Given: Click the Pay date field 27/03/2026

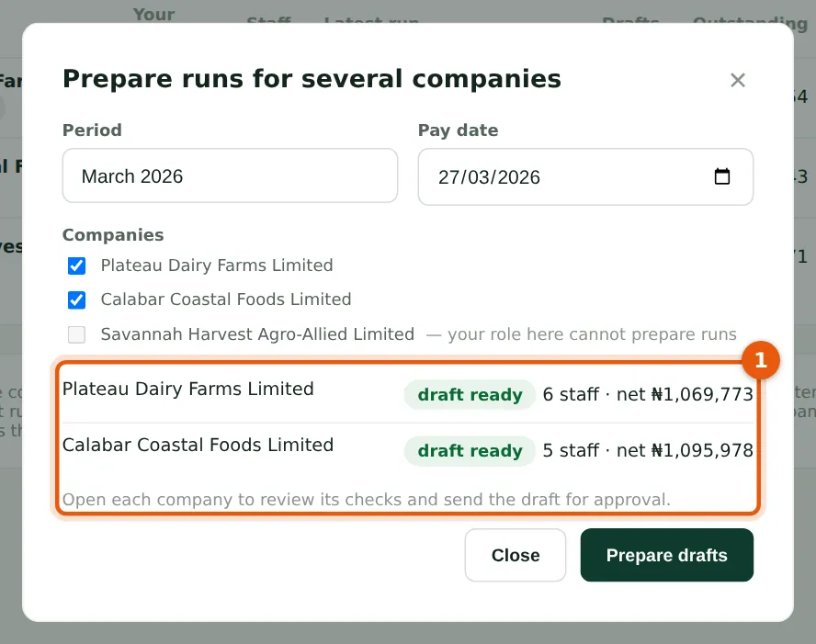Looking at the screenshot, I should click(585, 177).
